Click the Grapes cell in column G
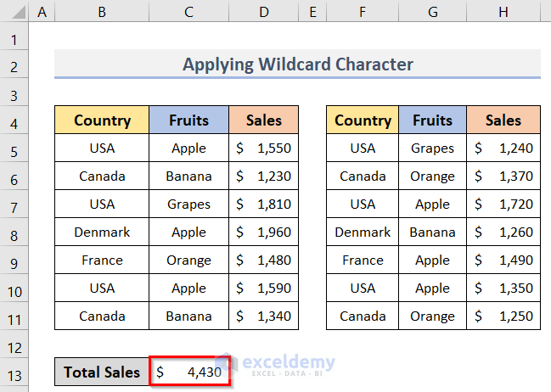Viewport: 551px width, 392px height. [x=432, y=148]
